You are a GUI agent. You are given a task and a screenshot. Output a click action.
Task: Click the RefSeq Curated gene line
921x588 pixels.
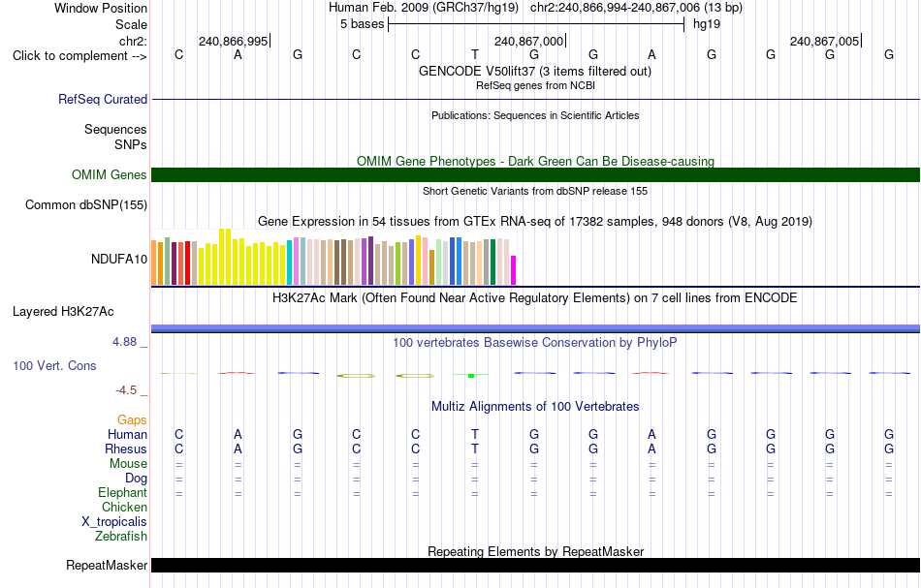(x=536, y=99)
